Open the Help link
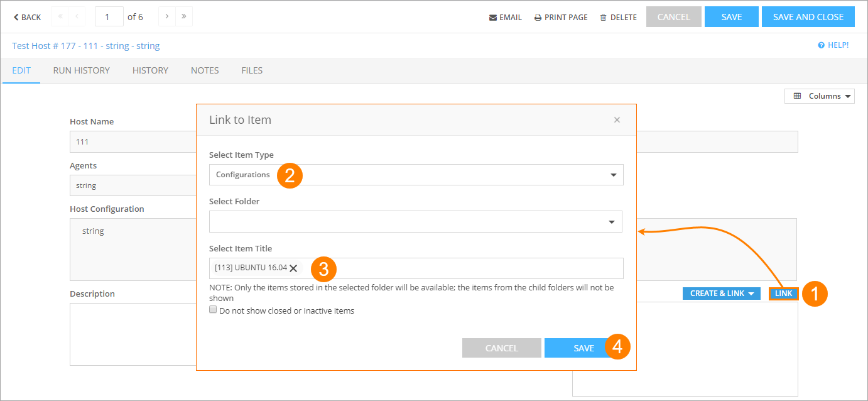Screen dimensions: 868x401 (x=833, y=45)
